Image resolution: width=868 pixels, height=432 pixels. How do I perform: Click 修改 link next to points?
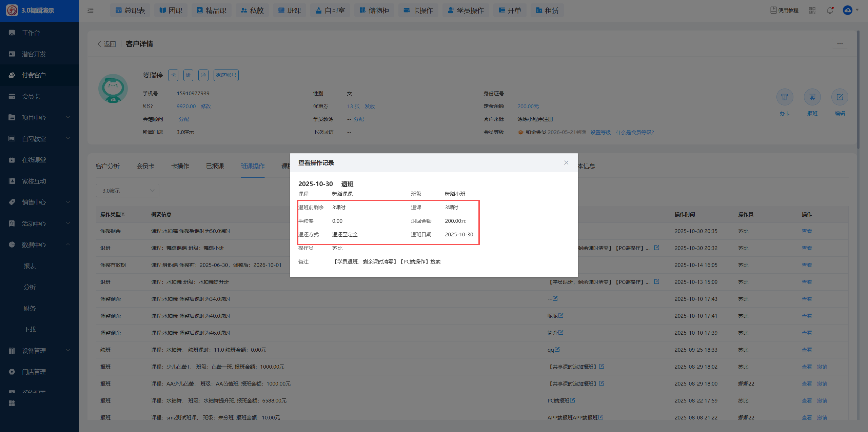(x=206, y=106)
